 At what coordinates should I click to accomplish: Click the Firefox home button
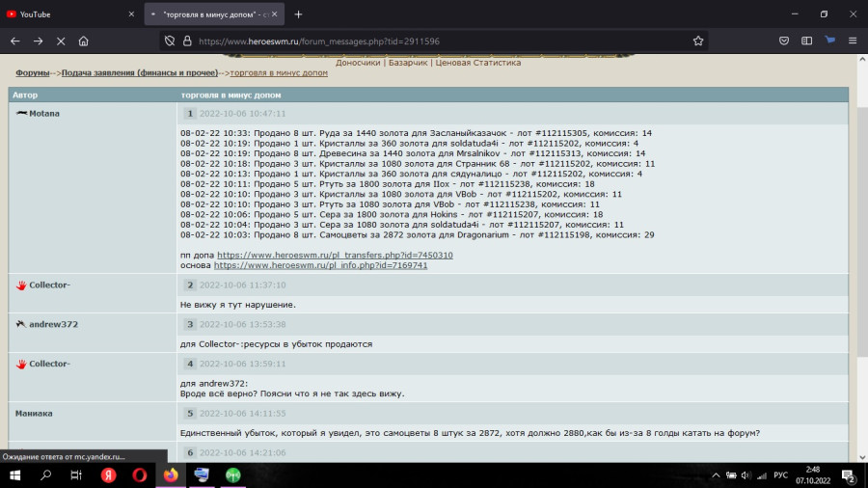(x=84, y=41)
